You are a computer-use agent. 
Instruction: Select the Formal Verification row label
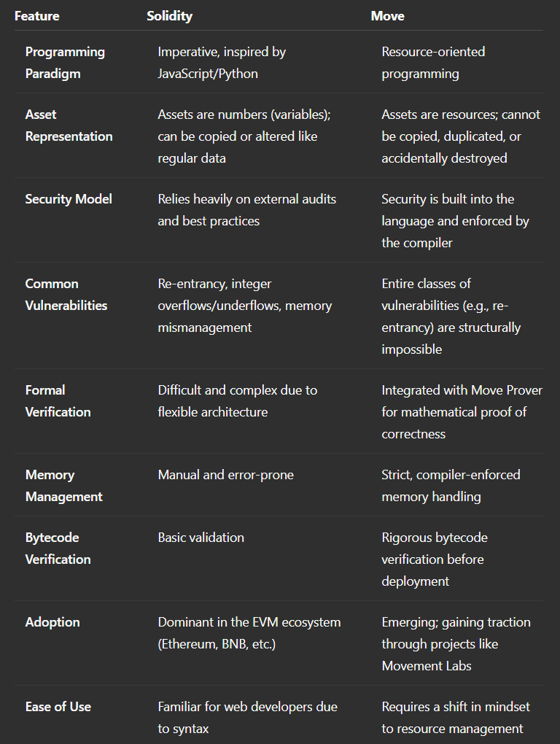click(58, 401)
